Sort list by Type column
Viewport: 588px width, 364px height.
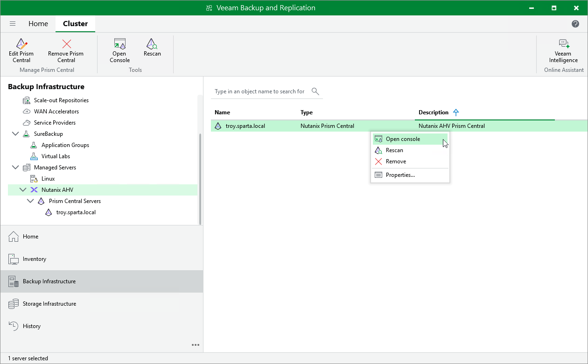[x=306, y=112]
